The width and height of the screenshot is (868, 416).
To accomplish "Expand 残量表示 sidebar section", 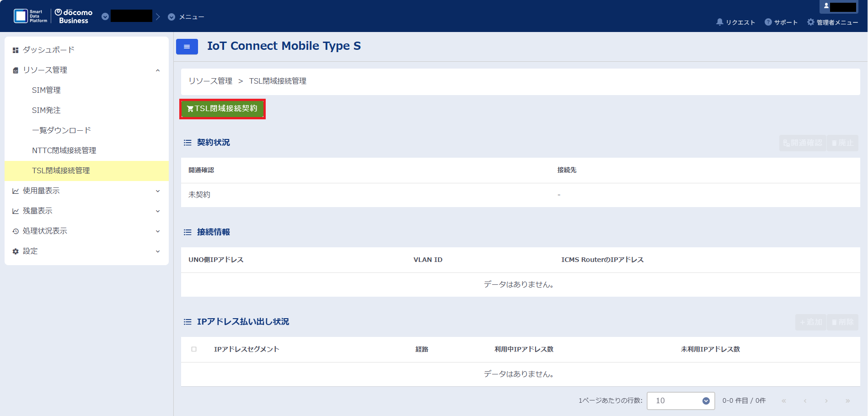I will pos(86,211).
